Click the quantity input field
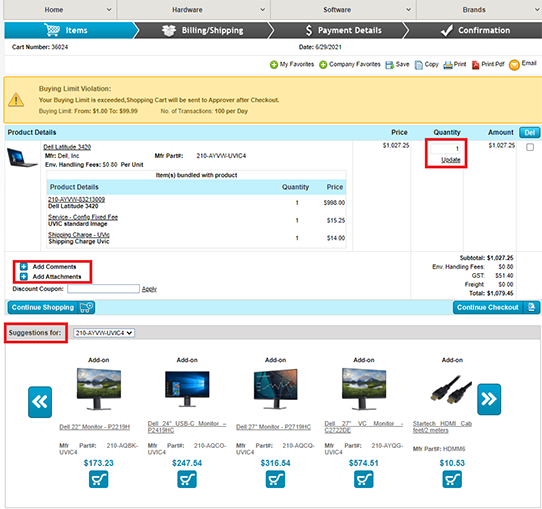The height and width of the screenshot is (509, 542). (446, 149)
